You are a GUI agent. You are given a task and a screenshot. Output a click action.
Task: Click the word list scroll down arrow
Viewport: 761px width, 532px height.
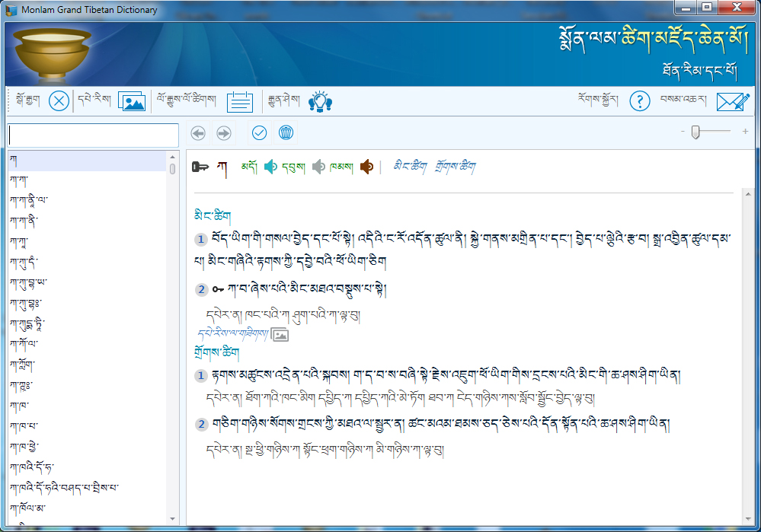172,519
